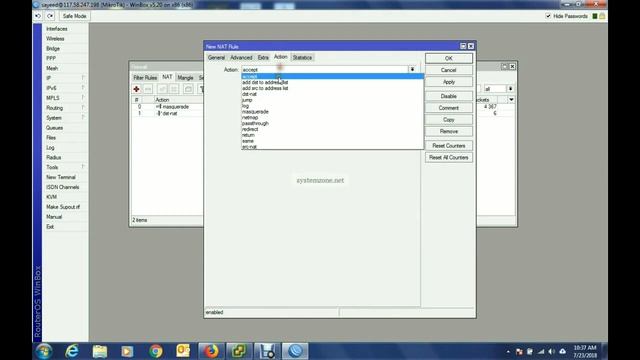This screenshot has height=360, width=640.
Task: Toggle the Hide Passwords checkbox
Action: (548, 16)
